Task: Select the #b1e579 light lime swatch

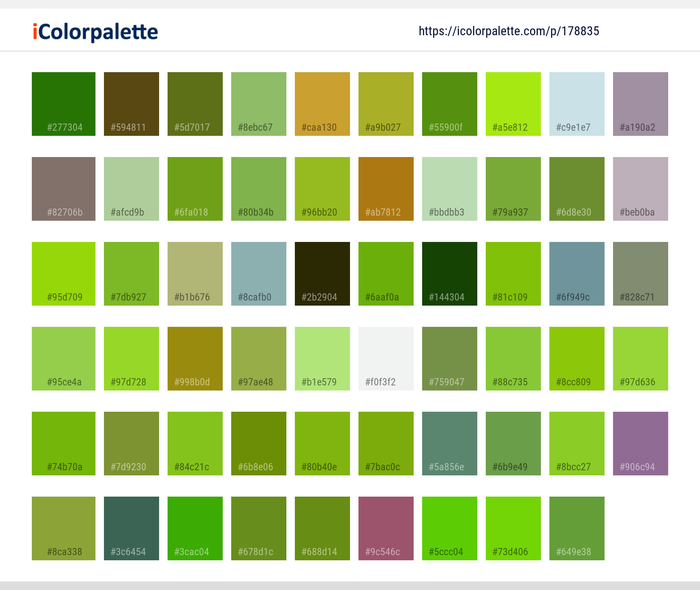Action: pos(322,359)
